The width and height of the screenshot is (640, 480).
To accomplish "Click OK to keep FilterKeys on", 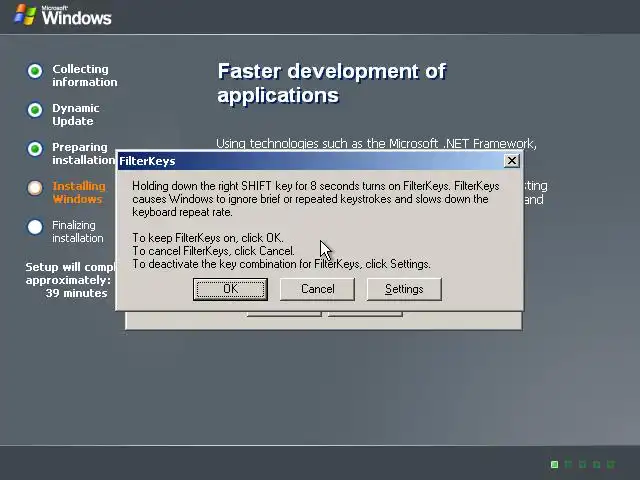I will point(230,289).
